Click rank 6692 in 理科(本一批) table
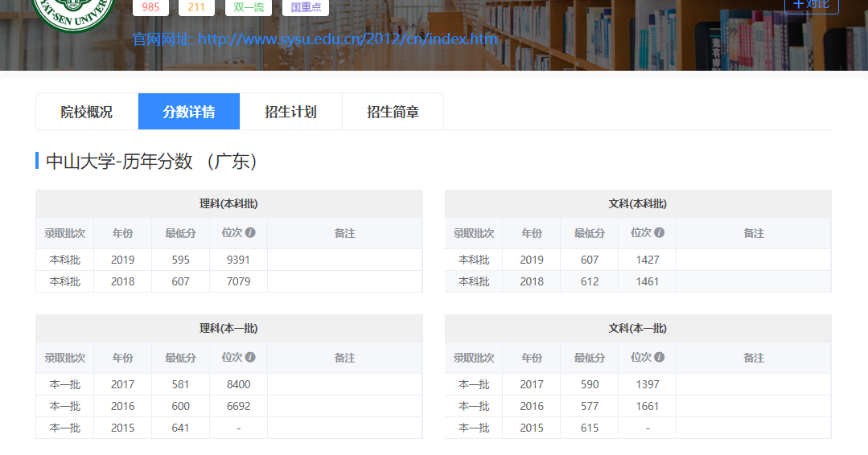 [x=238, y=406]
